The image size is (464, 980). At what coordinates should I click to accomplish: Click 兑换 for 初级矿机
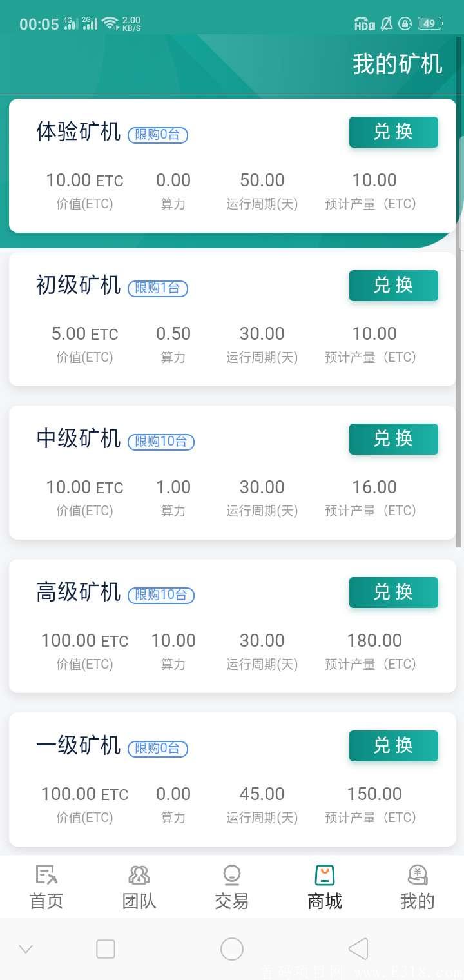click(393, 285)
